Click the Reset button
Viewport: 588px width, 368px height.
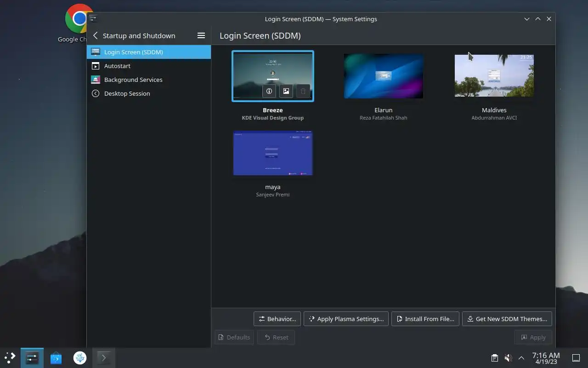276,337
